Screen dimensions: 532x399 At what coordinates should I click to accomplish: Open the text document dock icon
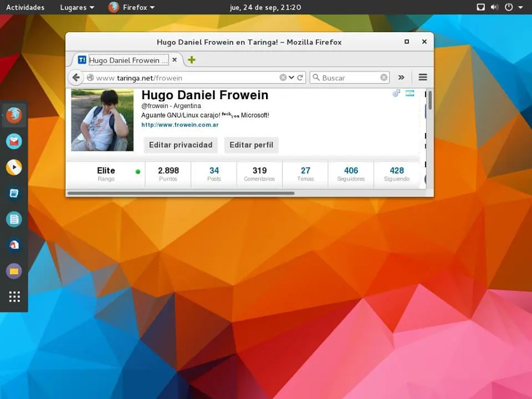[x=14, y=219]
